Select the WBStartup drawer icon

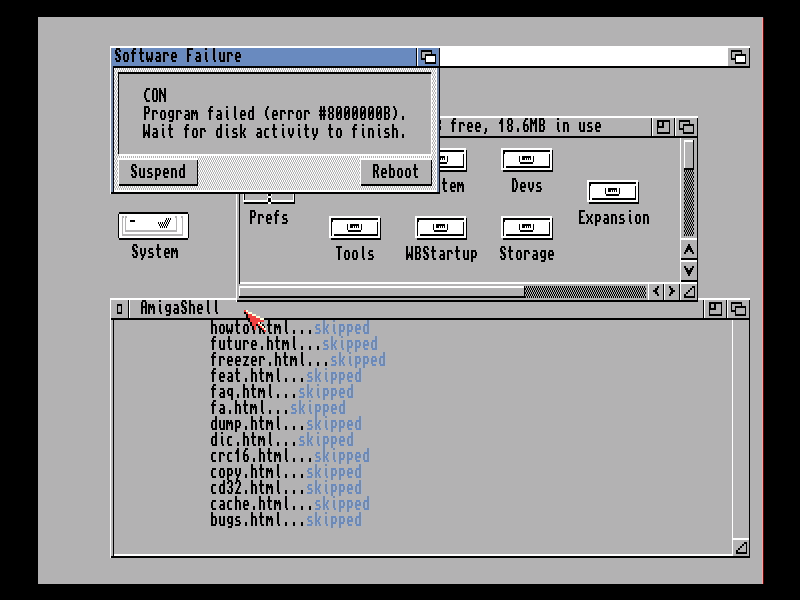click(441, 228)
